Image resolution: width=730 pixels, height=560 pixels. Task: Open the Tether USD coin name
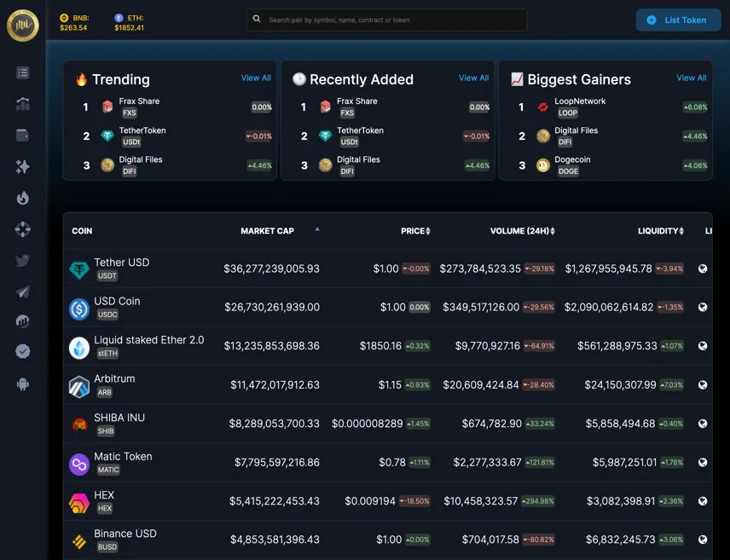click(121, 262)
